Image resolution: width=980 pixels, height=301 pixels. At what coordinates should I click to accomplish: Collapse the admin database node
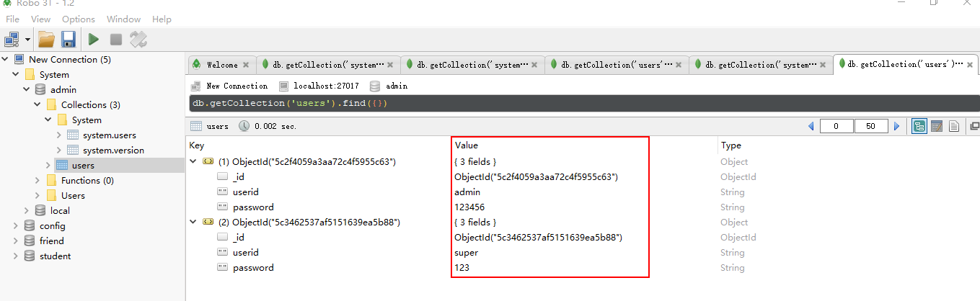(27, 89)
